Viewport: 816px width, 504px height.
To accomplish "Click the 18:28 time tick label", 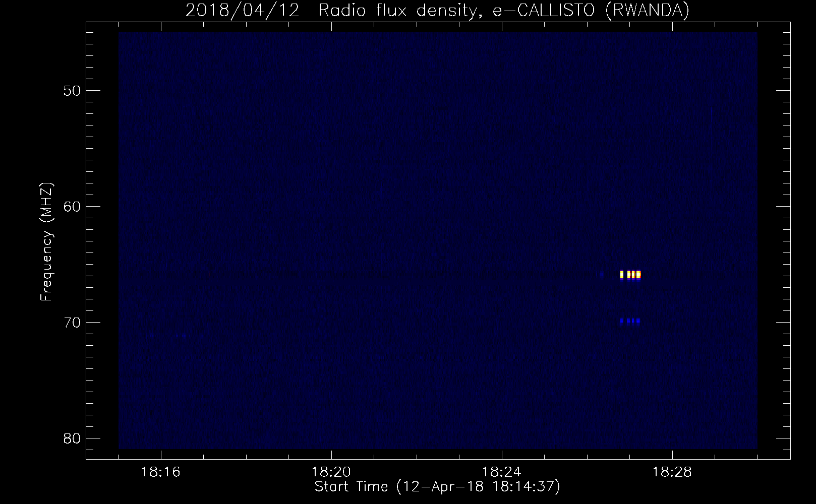I will (672, 472).
